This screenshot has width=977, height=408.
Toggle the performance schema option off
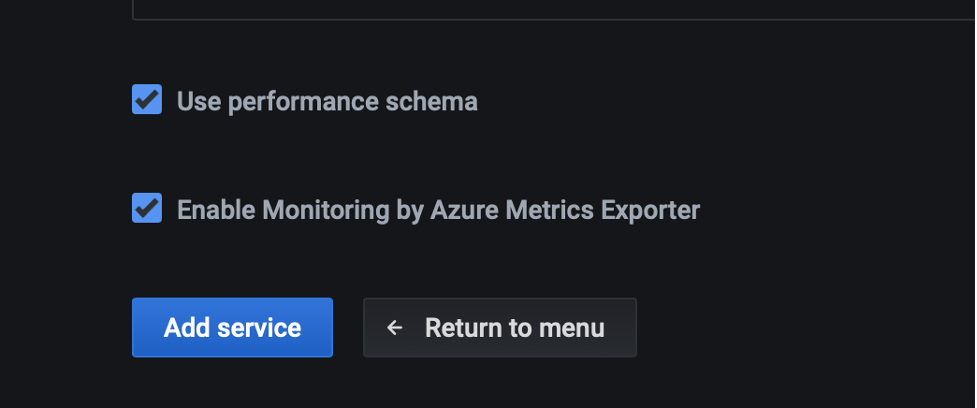click(147, 99)
